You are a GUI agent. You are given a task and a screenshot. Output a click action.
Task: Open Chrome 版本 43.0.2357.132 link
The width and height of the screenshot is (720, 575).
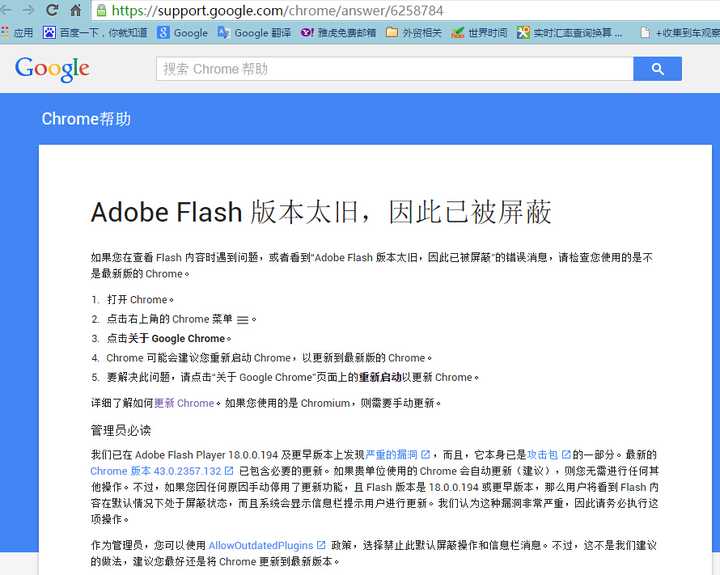[156, 471]
